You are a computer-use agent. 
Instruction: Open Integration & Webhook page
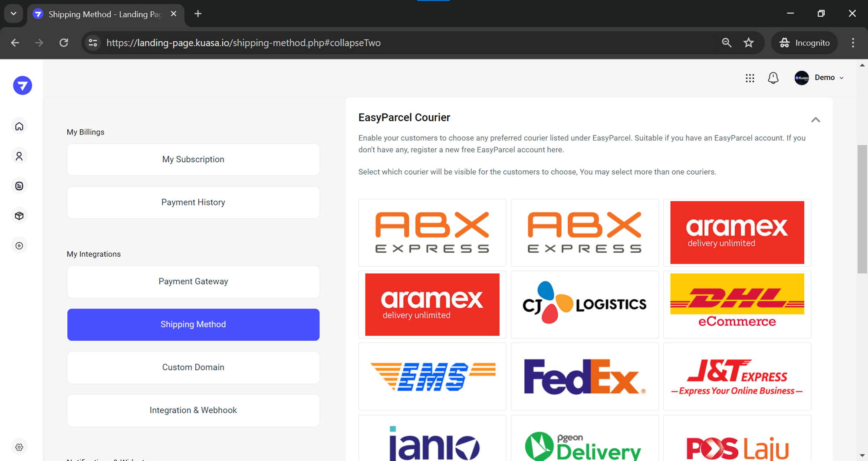click(x=193, y=410)
